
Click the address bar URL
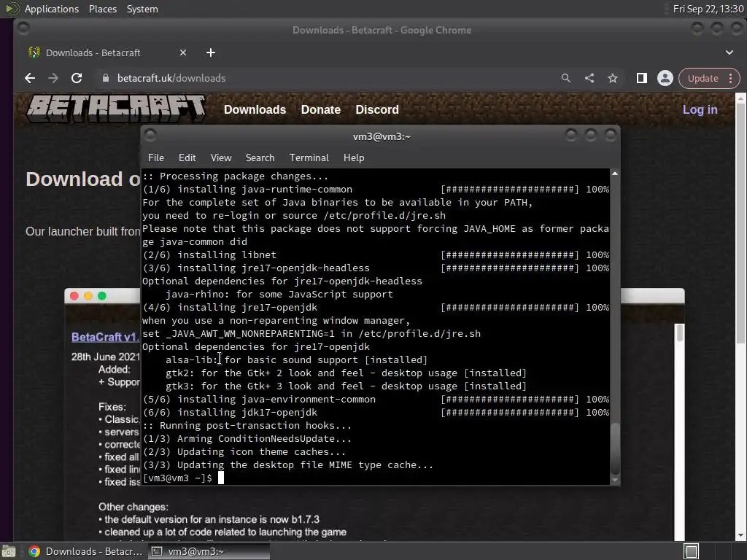coord(171,78)
